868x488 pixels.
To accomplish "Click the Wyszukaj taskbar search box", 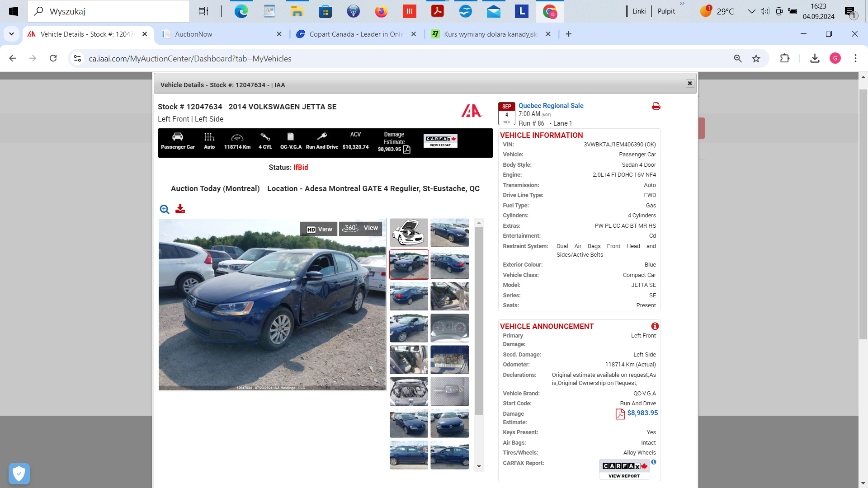I will coord(108,11).
